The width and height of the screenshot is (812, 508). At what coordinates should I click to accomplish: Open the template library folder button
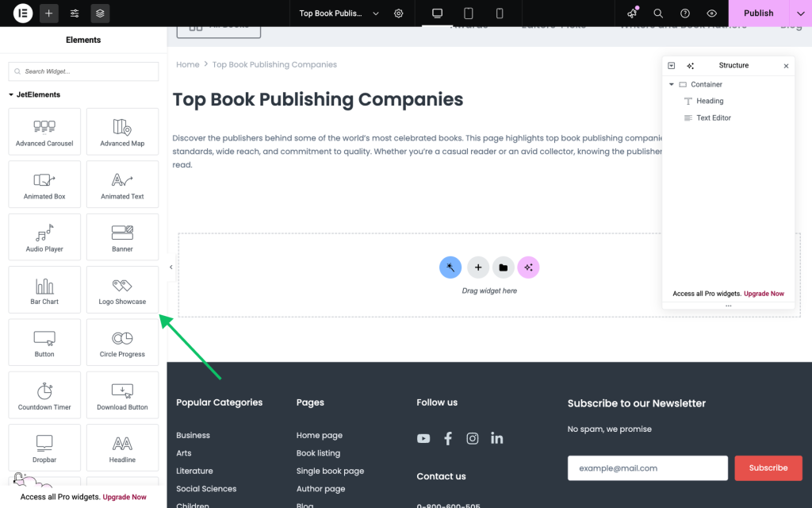503,267
